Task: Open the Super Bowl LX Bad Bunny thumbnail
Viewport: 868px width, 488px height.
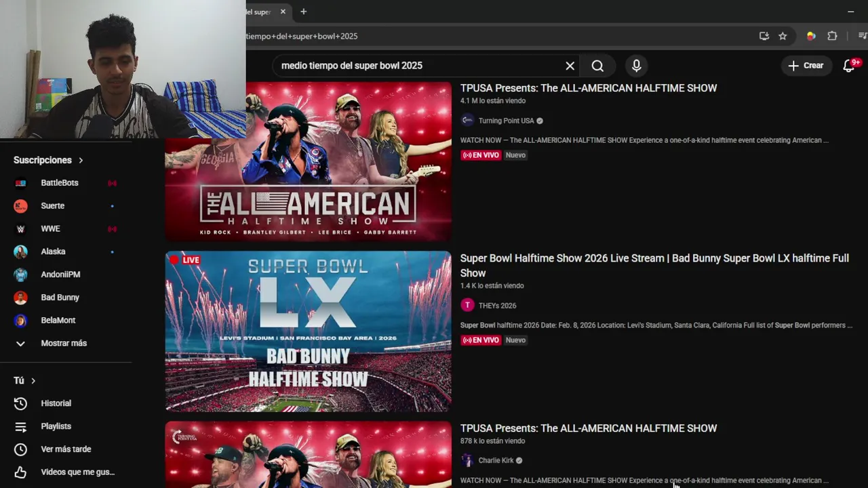Action: [x=309, y=331]
